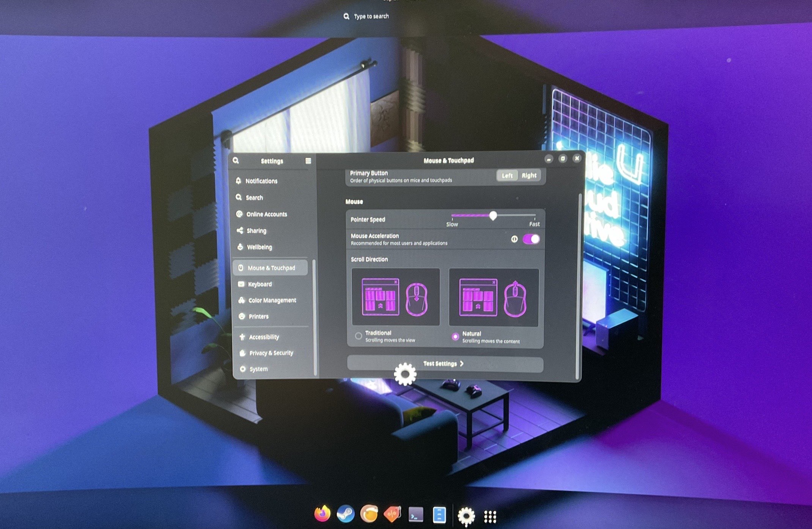Click the Type to search field

point(371,16)
